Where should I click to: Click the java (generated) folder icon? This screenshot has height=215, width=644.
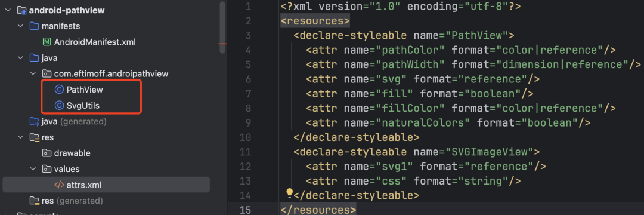coord(35,122)
